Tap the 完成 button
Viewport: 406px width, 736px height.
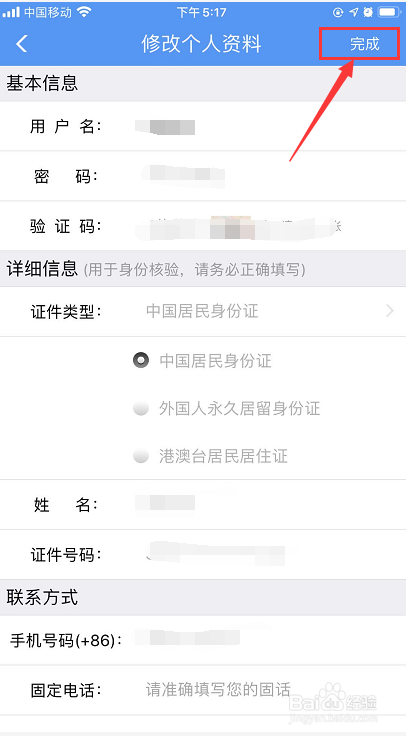point(365,44)
